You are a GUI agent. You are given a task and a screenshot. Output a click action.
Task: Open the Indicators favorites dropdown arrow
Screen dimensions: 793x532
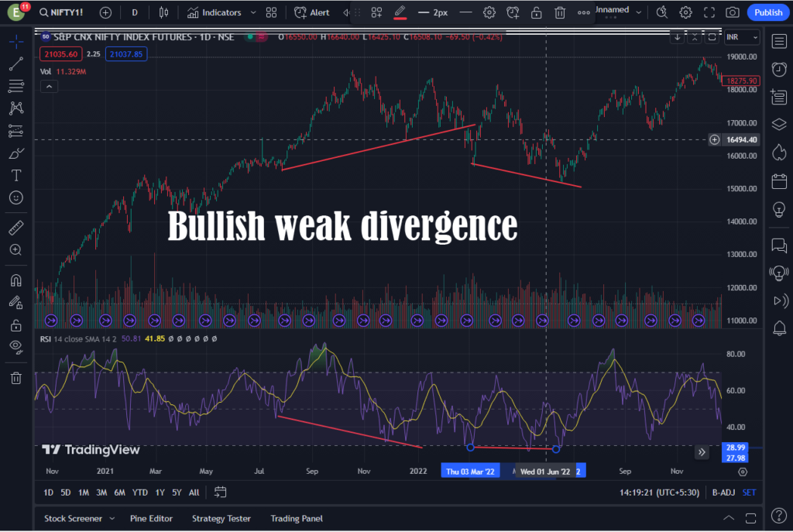253,12
